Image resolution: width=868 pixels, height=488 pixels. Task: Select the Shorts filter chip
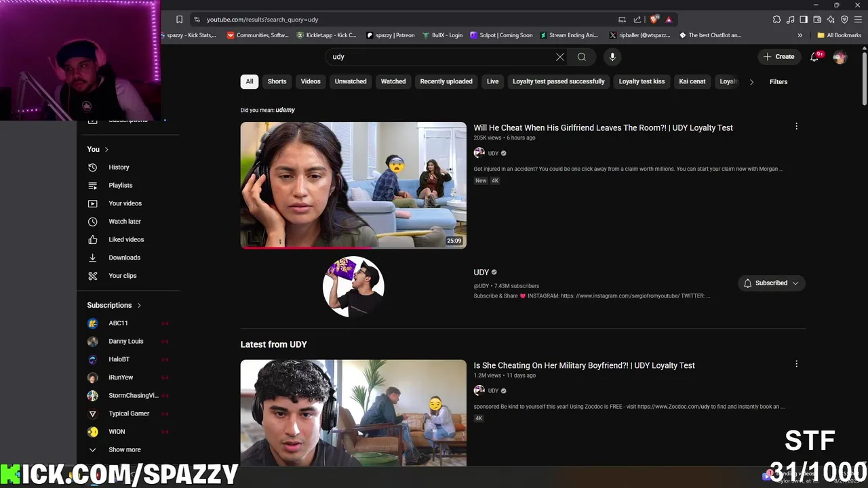pos(277,81)
